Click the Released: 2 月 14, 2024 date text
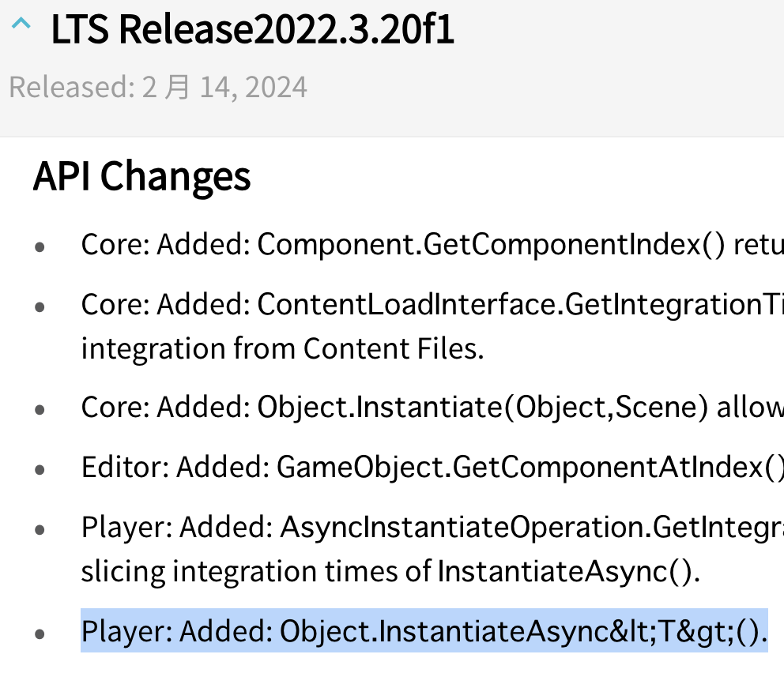The height and width of the screenshot is (673, 784). pyautogui.click(x=157, y=87)
